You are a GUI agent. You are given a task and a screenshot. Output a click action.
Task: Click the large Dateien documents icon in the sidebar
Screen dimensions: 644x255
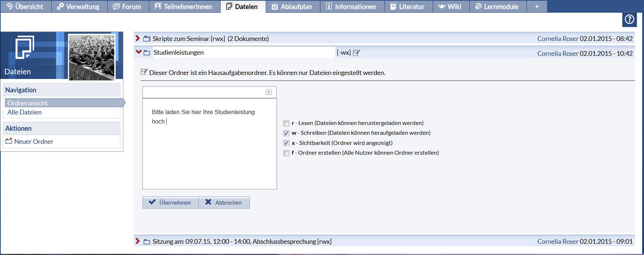click(x=24, y=47)
